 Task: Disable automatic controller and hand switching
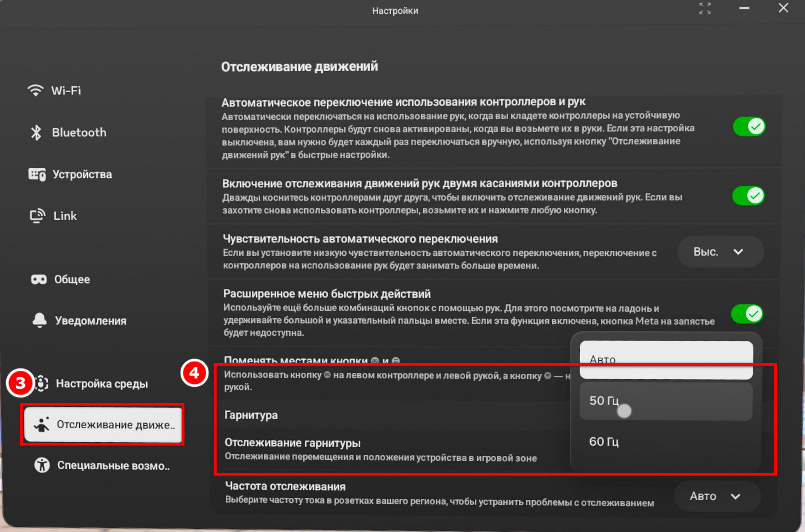(749, 126)
